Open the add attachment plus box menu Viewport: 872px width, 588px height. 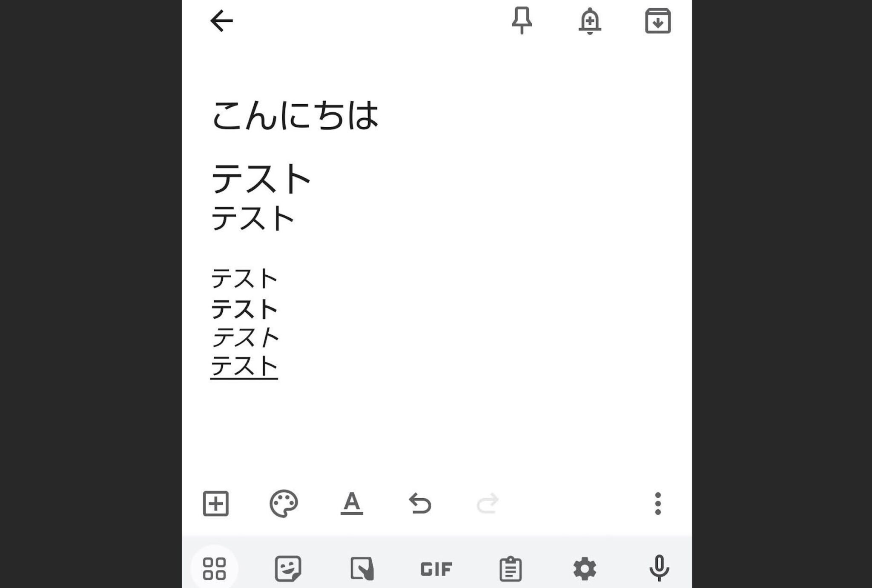click(216, 504)
